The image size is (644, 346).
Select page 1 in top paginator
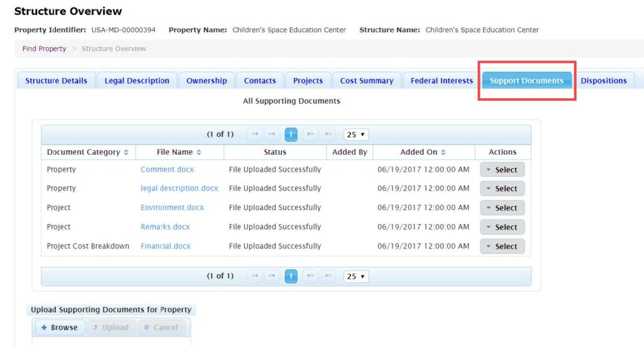pos(291,135)
